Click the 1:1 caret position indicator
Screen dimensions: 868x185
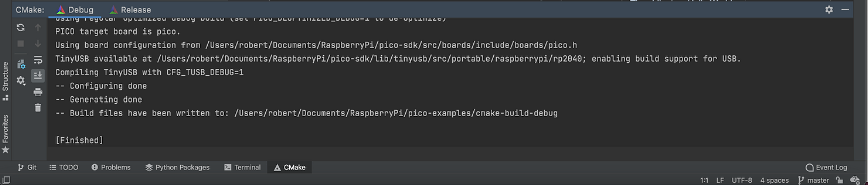[704, 180]
